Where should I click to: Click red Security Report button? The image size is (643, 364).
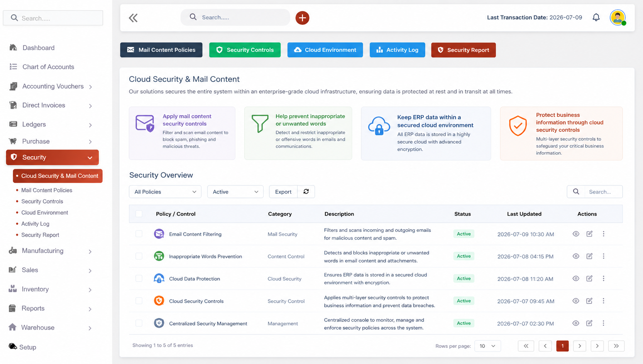pyautogui.click(x=463, y=50)
